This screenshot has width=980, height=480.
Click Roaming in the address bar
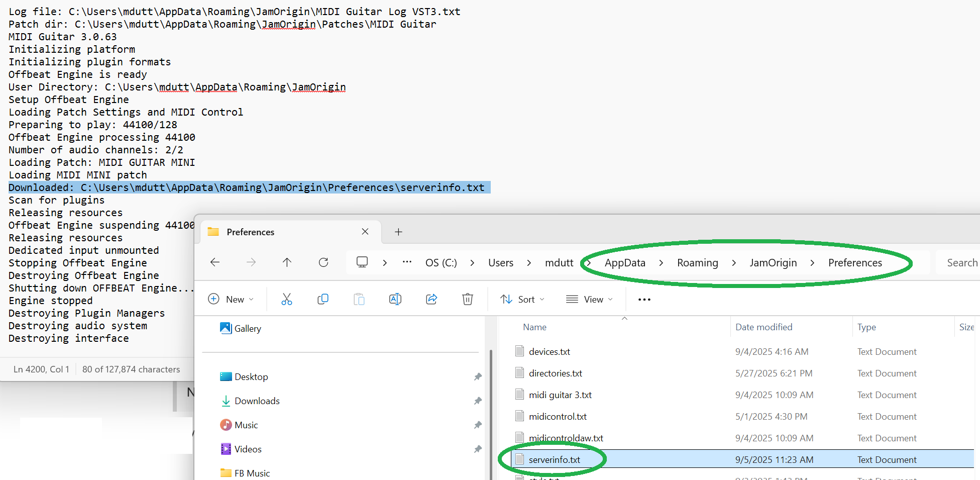pyautogui.click(x=698, y=263)
